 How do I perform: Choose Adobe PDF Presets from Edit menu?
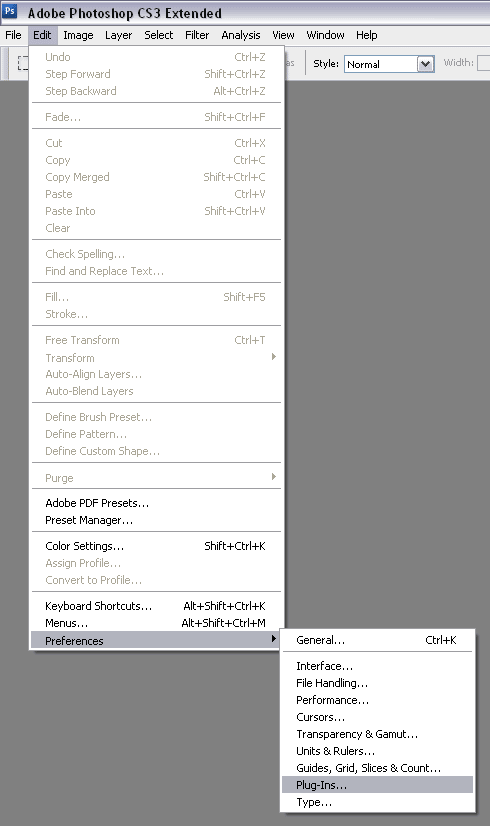pyautogui.click(x=156, y=503)
